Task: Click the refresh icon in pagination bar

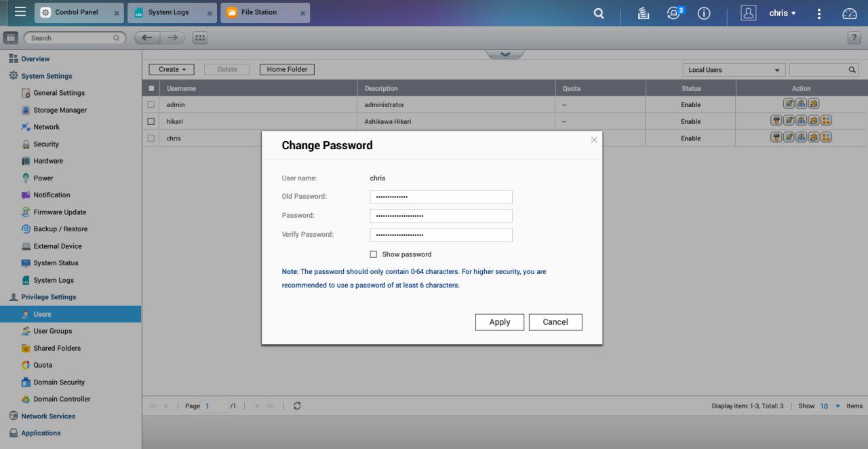Action: [297, 406]
